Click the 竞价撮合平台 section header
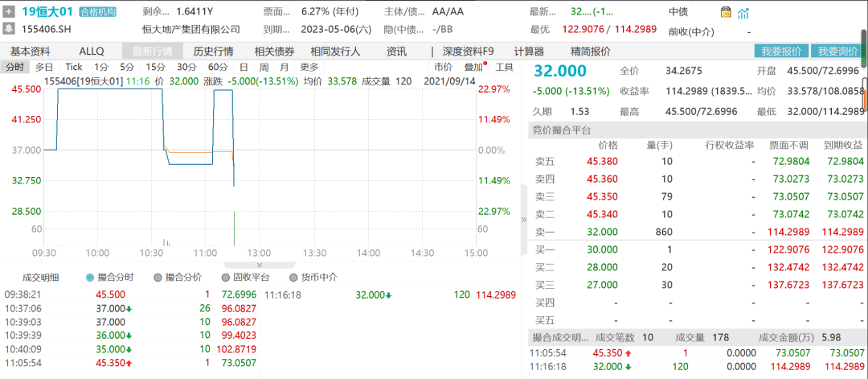 [562, 131]
